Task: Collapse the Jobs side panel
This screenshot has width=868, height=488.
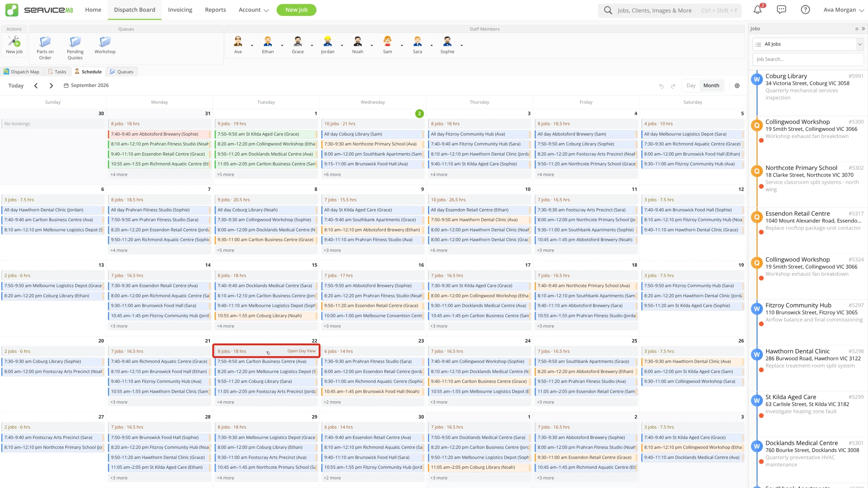Action: pyautogui.click(x=863, y=29)
